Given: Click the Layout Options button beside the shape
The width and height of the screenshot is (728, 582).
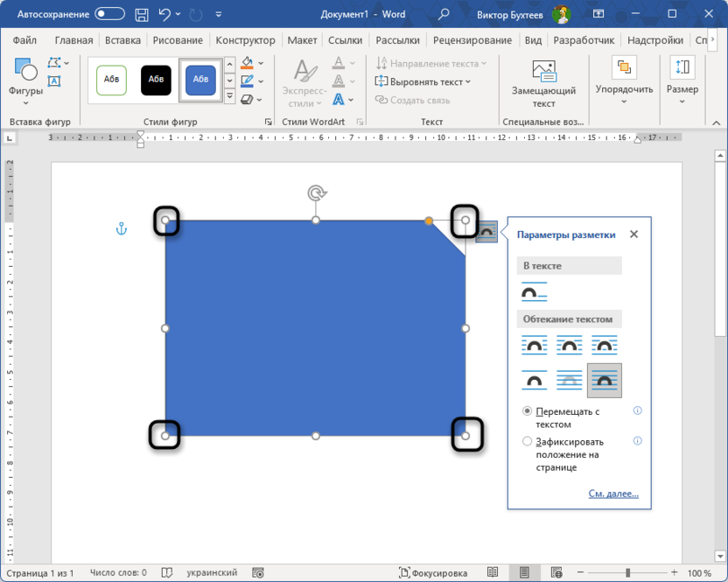Looking at the screenshot, I should click(486, 232).
